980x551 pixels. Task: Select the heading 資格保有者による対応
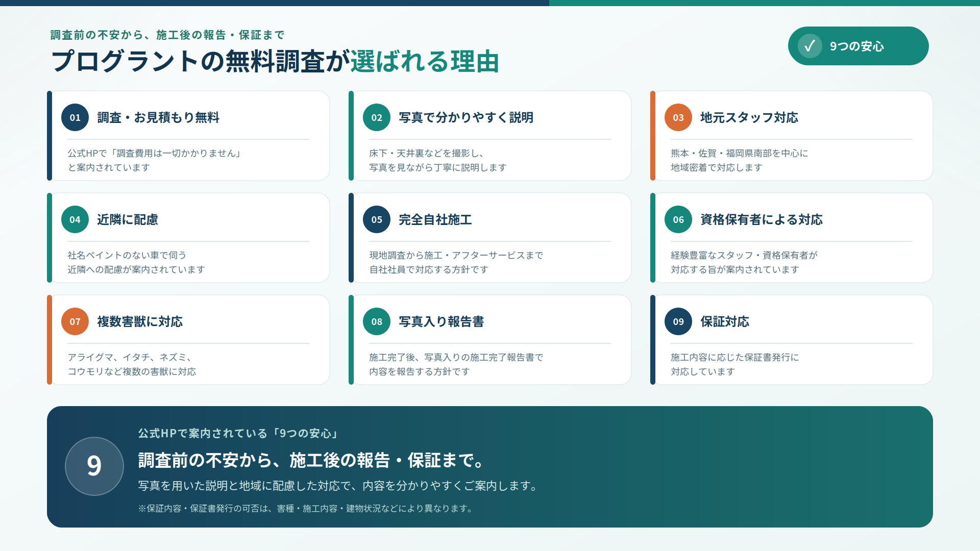pyautogui.click(x=762, y=219)
